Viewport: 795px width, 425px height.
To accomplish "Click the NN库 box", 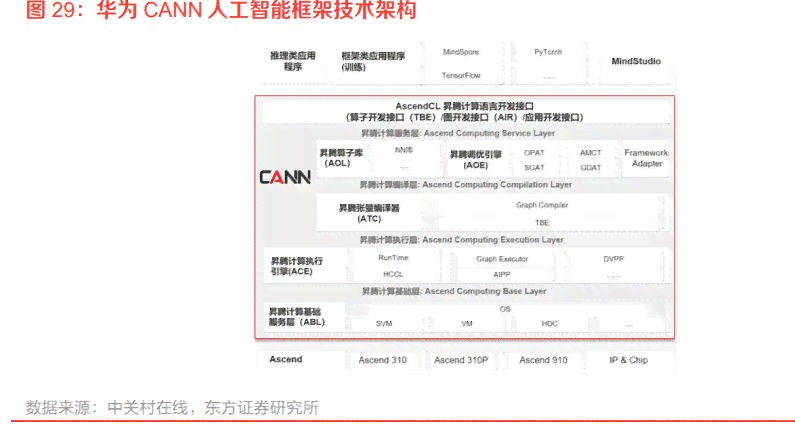I will [404, 151].
